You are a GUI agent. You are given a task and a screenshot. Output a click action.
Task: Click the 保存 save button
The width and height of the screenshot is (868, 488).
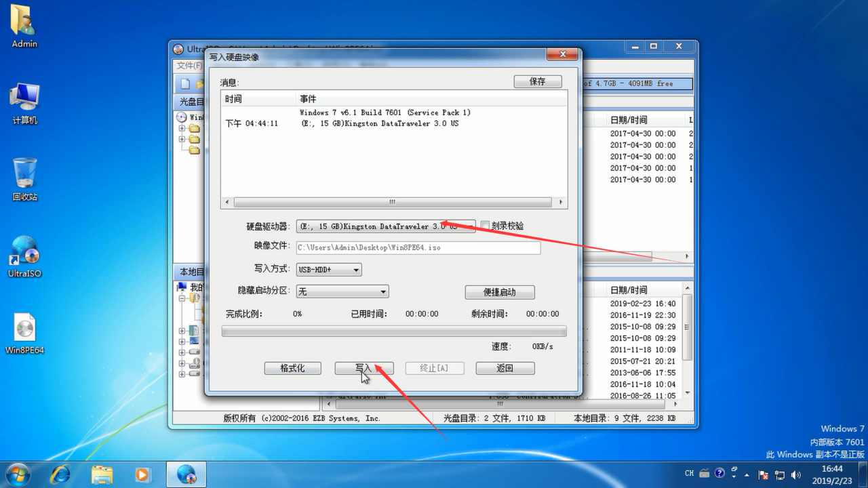click(x=538, y=81)
